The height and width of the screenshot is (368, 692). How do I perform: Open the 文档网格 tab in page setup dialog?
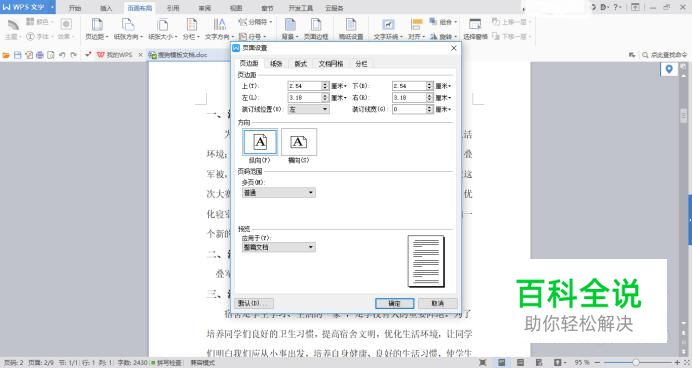[x=331, y=64]
